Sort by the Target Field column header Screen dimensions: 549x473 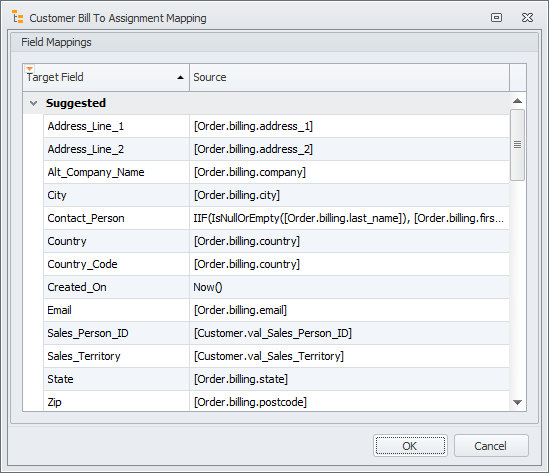106,77
